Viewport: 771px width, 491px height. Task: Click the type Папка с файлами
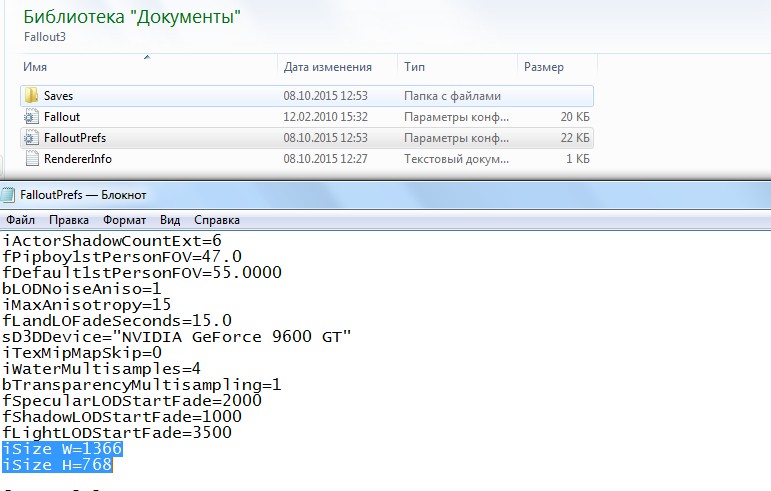[x=452, y=96]
